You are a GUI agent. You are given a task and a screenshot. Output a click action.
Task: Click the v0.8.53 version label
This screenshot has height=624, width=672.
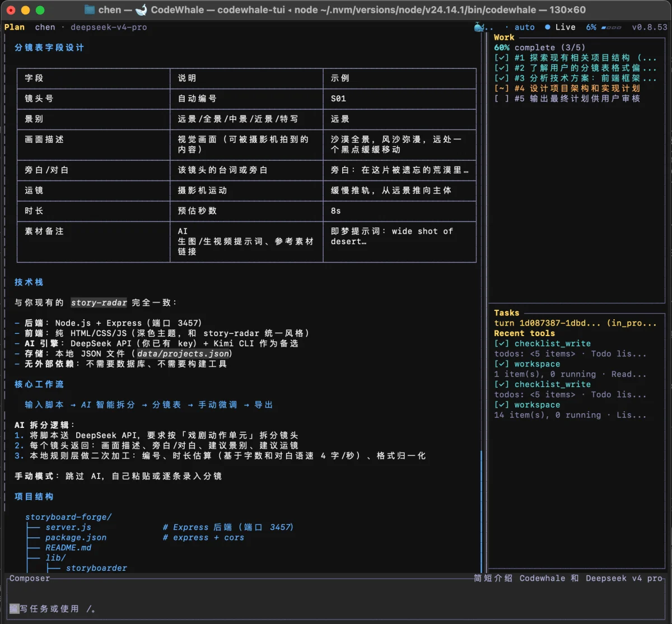[650, 27]
